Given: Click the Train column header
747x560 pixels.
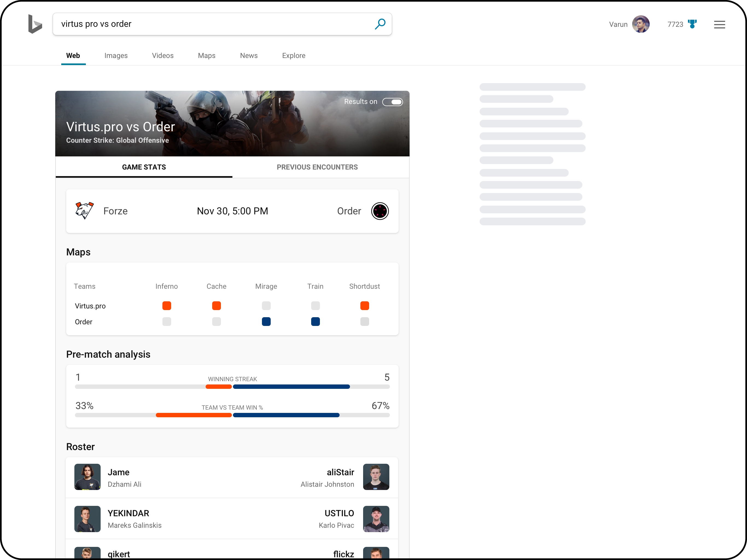Looking at the screenshot, I should 316,286.
